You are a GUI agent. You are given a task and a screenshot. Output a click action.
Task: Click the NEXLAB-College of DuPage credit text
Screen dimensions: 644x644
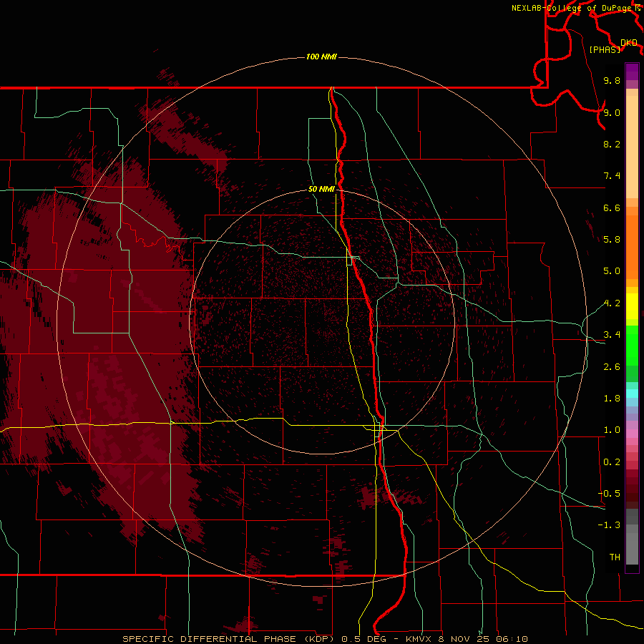point(571,8)
